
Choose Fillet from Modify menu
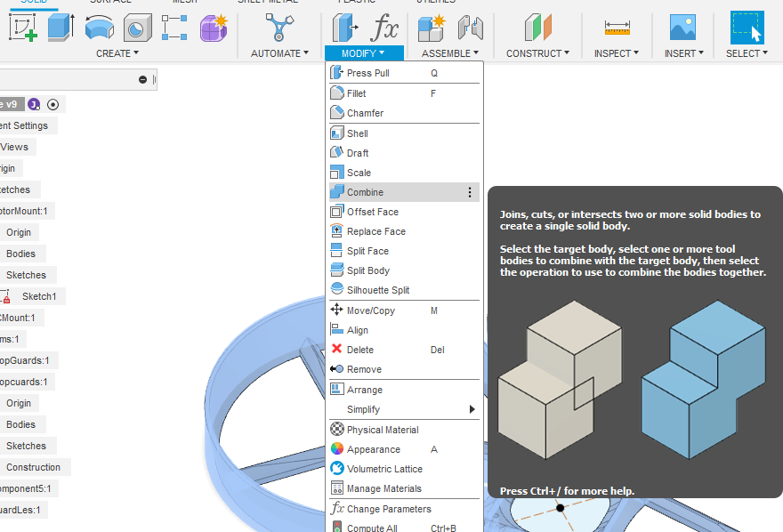click(405, 93)
